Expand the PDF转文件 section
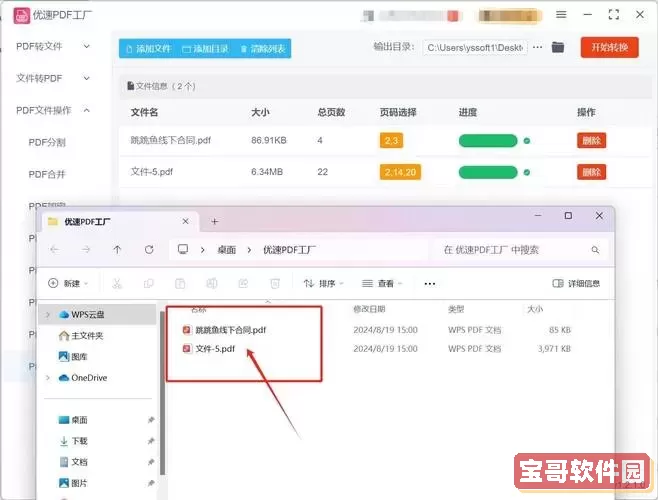 pos(52,46)
